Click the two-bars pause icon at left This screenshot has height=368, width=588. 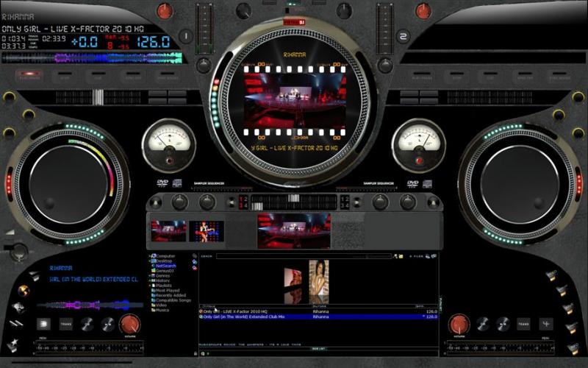pos(15,324)
